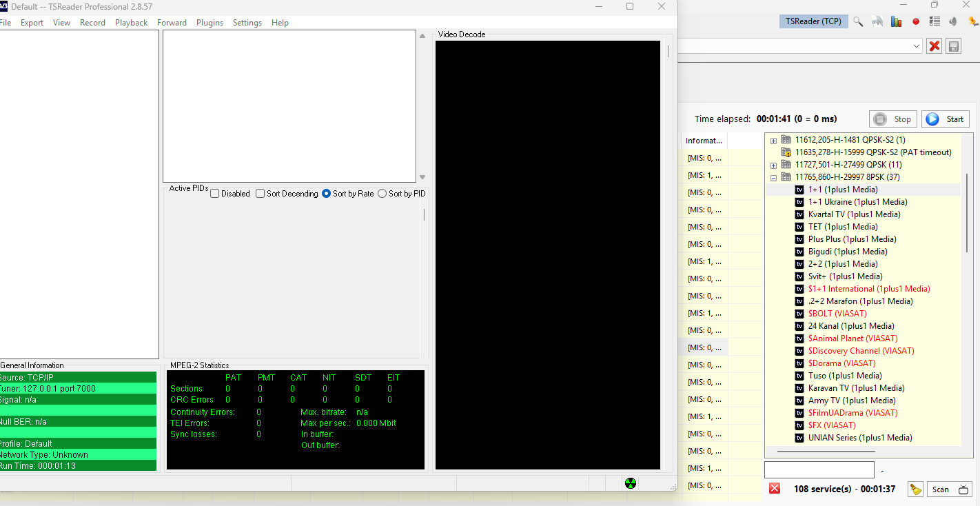Select the Bigudi (1plus1 Media) channel
Screen dimensions: 980x506
[848, 252]
